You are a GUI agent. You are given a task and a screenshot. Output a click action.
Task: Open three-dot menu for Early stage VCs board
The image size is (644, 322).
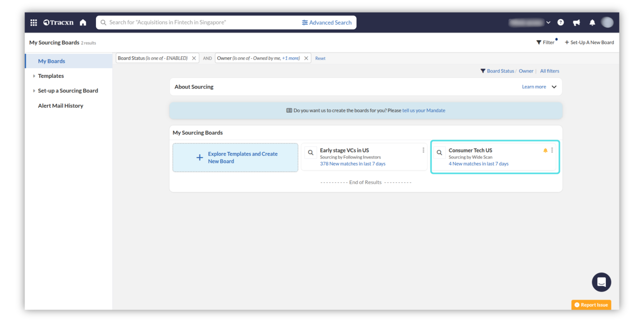(423, 150)
